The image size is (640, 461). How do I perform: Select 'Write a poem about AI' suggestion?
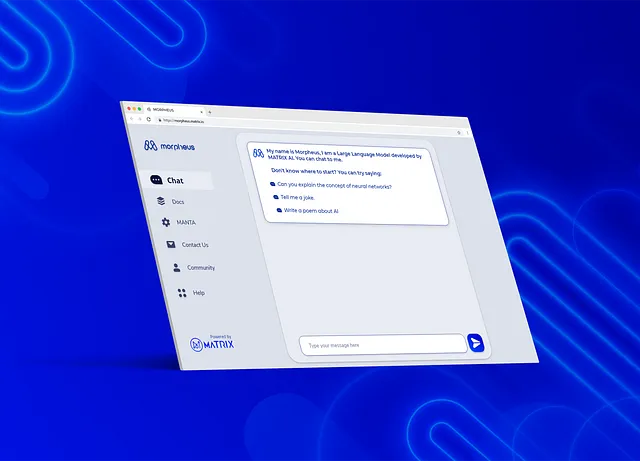pyautogui.click(x=311, y=211)
